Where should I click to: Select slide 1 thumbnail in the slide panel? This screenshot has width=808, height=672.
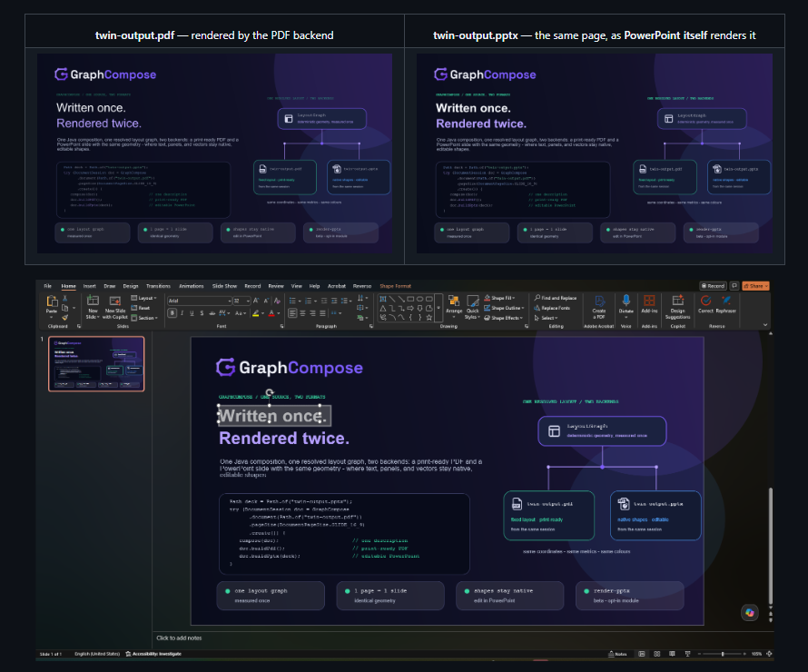[96, 364]
